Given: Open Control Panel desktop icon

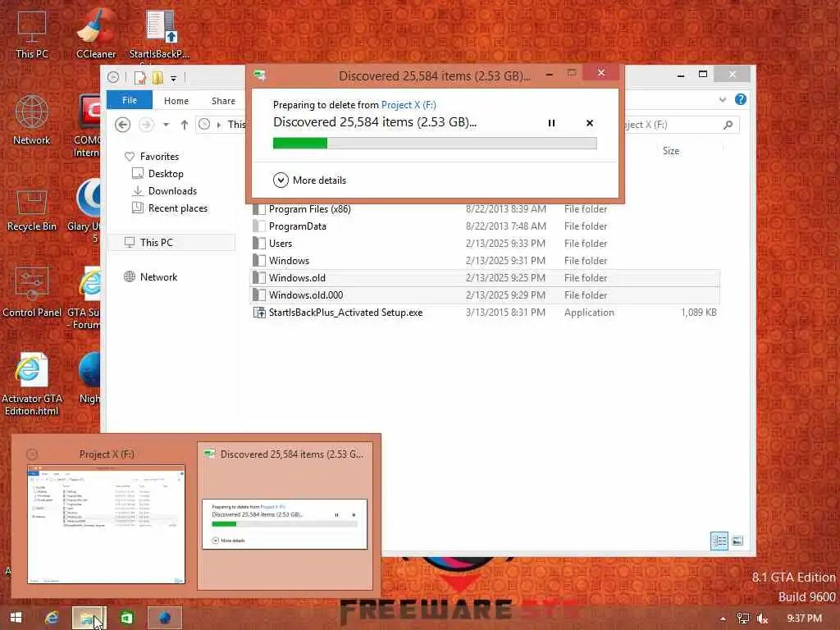Looking at the screenshot, I should pos(32,292).
